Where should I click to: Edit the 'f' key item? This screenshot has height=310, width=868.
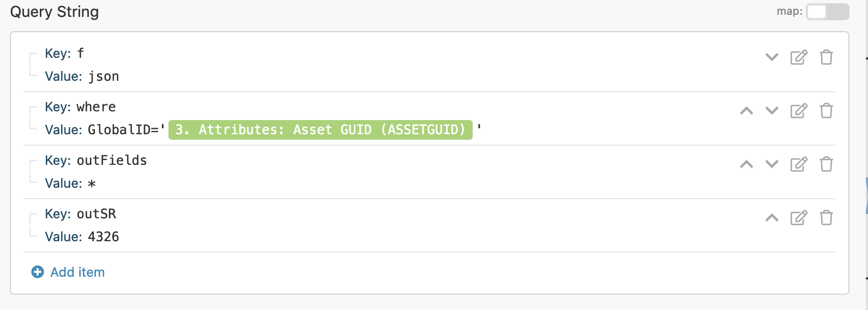coord(798,57)
